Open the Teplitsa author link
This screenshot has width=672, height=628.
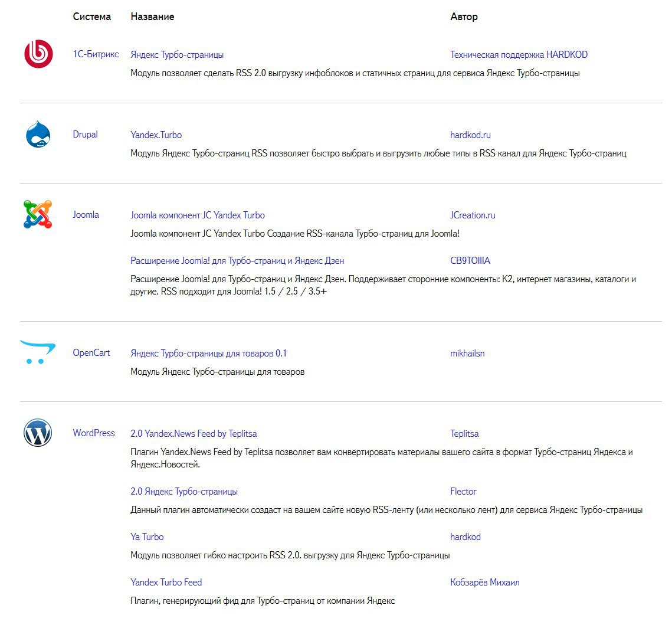pos(464,433)
